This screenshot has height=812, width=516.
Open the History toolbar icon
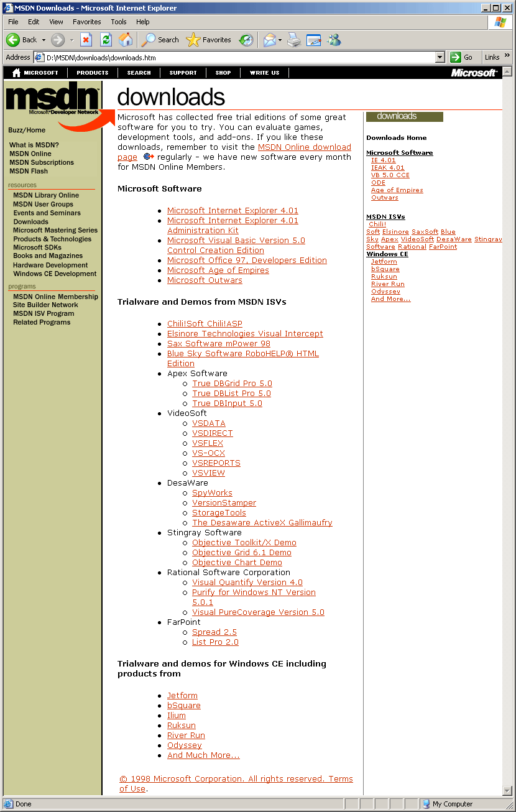246,40
